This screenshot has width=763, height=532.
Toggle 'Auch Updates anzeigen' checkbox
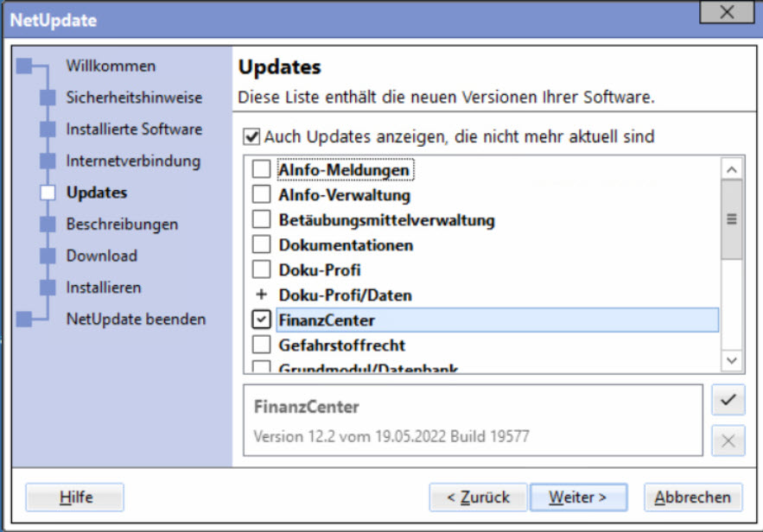(x=251, y=136)
